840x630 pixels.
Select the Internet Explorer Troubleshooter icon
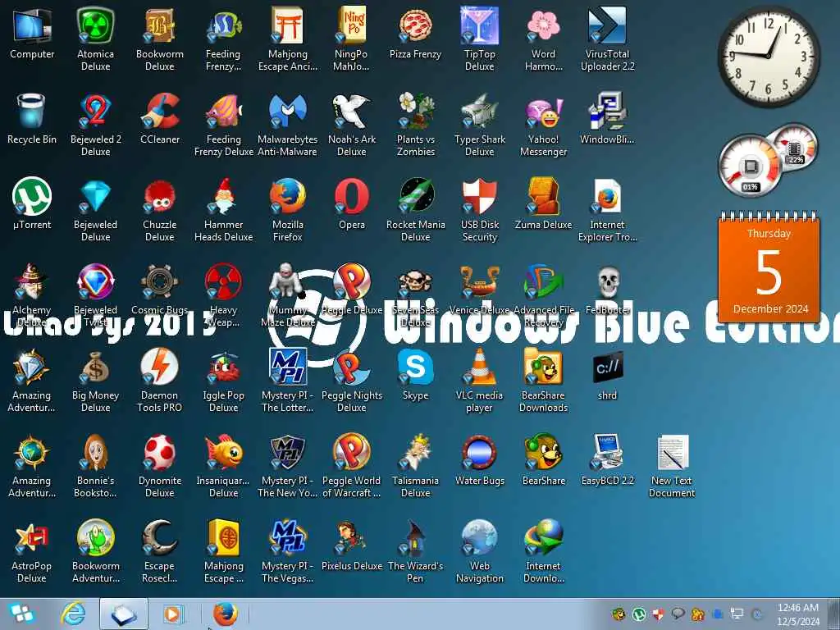(x=608, y=196)
